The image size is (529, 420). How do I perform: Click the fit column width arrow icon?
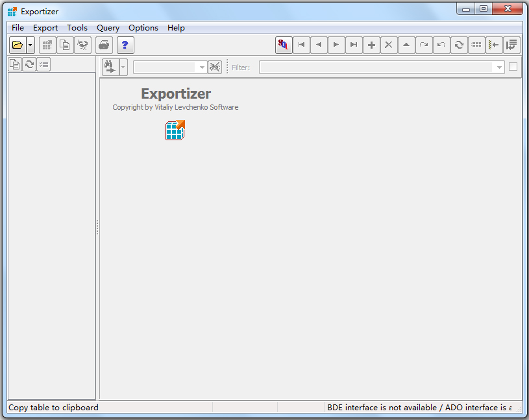click(x=494, y=45)
